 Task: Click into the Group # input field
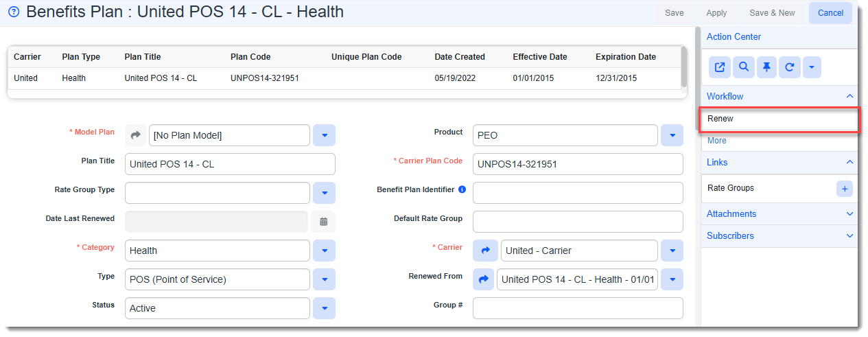pyautogui.click(x=578, y=308)
